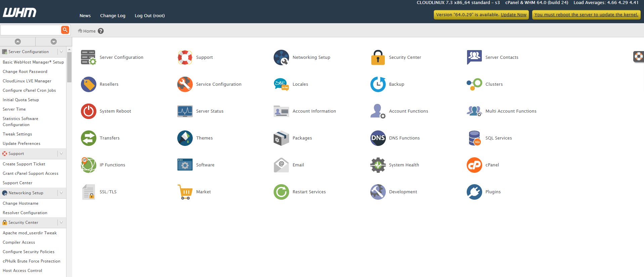Open the Market shopping cart icon

pyautogui.click(x=185, y=192)
